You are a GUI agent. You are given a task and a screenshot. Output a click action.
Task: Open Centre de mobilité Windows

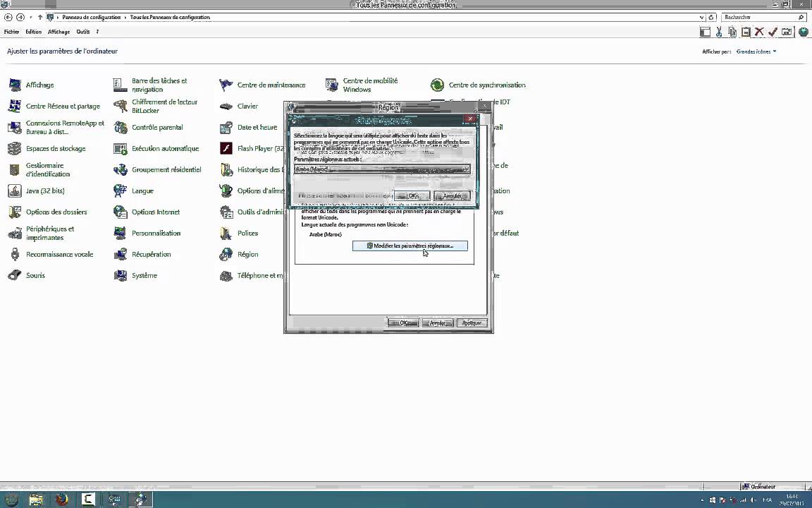click(362, 85)
